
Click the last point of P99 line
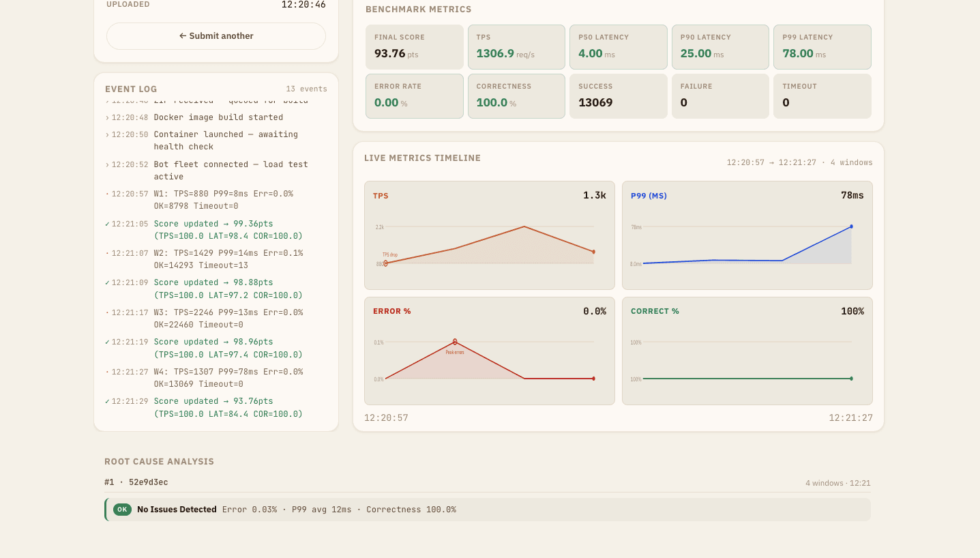pos(851,226)
